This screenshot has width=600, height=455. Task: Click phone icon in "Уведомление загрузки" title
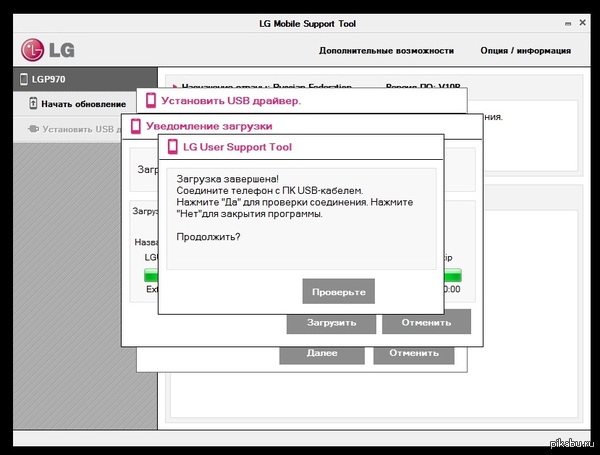coord(134,126)
